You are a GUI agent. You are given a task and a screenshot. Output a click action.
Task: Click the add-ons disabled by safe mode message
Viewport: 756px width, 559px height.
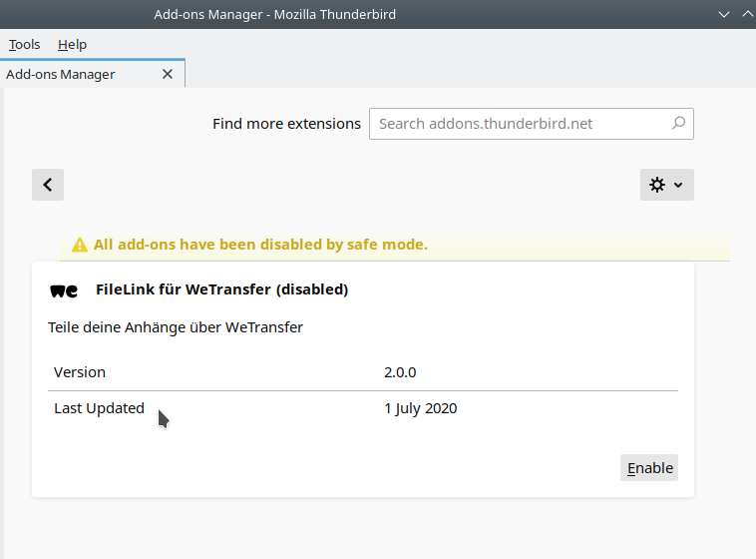pyautogui.click(x=260, y=245)
